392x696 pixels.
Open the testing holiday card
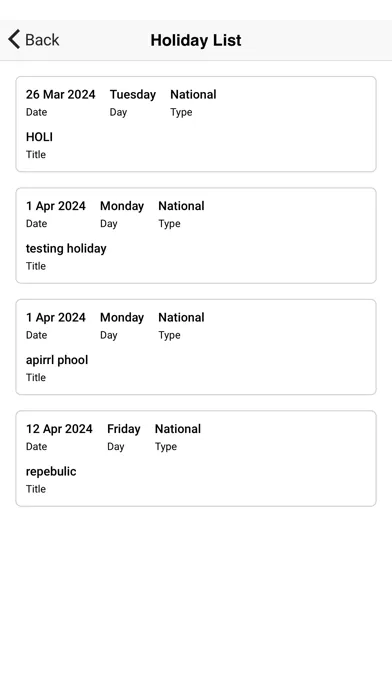click(x=196, y=236)
